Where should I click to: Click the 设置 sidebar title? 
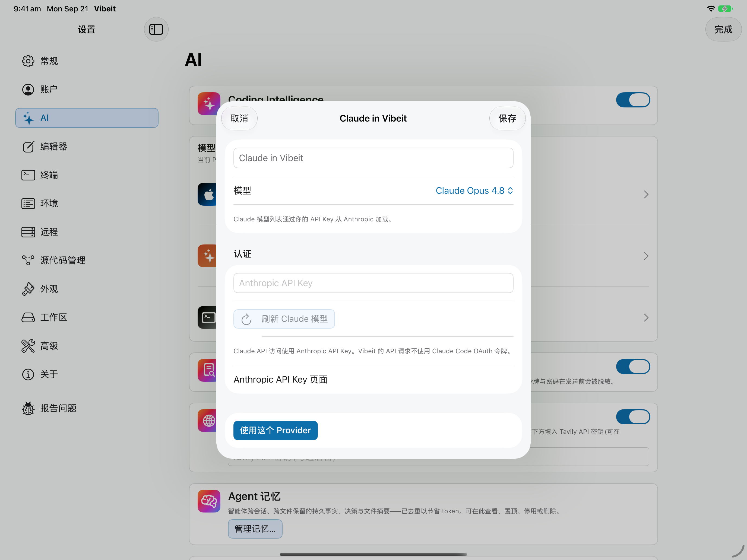[x=86, y=30]
